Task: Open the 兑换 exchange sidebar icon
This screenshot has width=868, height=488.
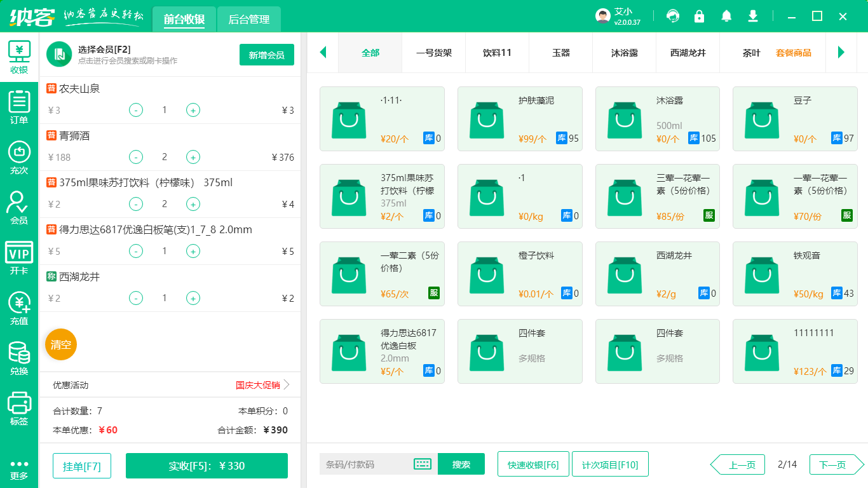Action: pyautogui.click(x=19, y=358)
